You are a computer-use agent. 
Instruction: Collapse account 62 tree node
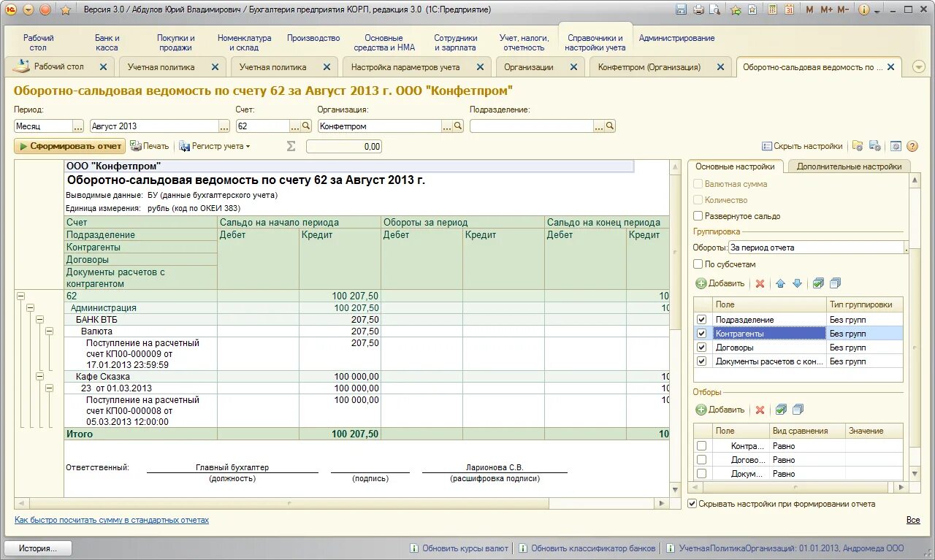pyautogui.click(x=20, y=296)
